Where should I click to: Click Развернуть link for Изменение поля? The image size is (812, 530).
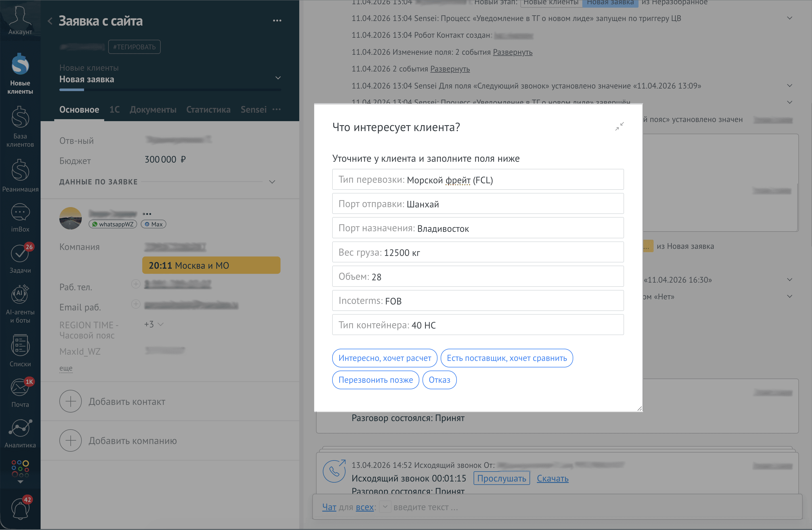[512, 52]
